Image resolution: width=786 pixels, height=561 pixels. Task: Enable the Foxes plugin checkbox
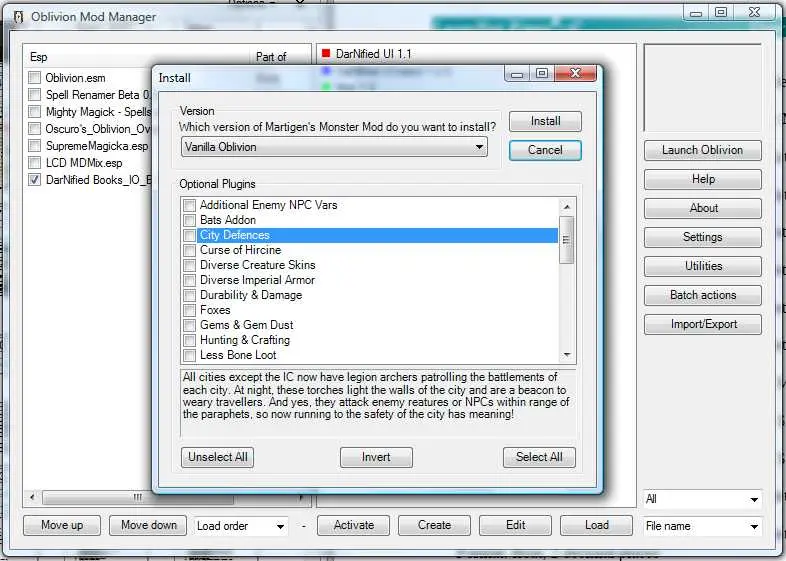click(189, 310)
